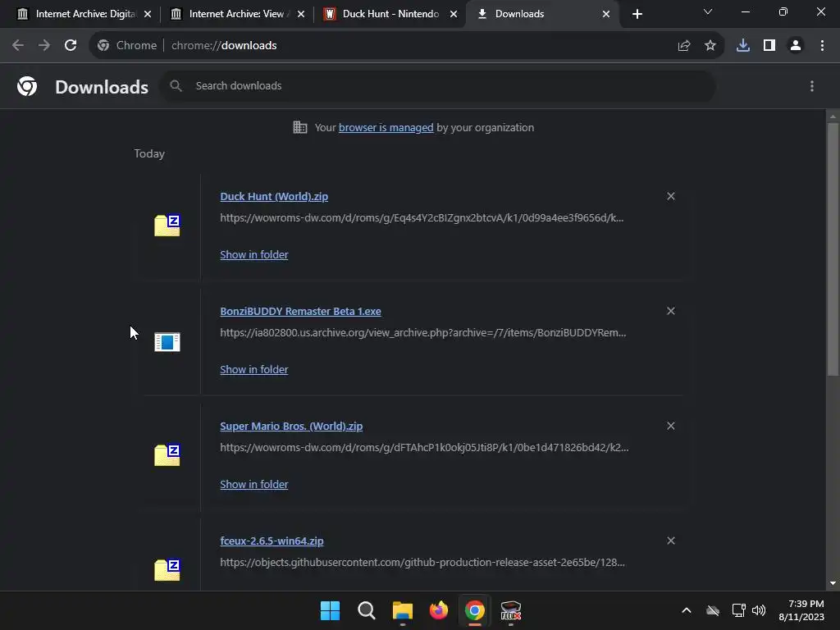Click the forward navigation arrow
The height and width of the screenshot is (630, 840).
tap(44, 46)
